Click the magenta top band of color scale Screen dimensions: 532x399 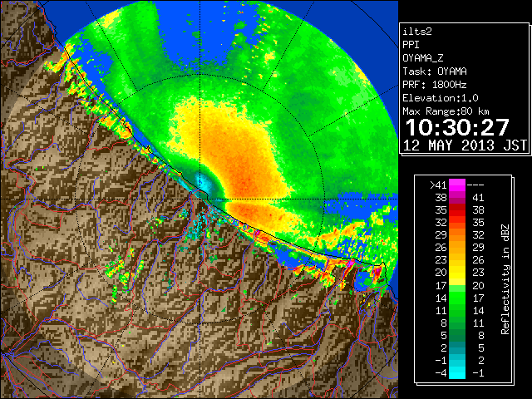click(457, 185)
